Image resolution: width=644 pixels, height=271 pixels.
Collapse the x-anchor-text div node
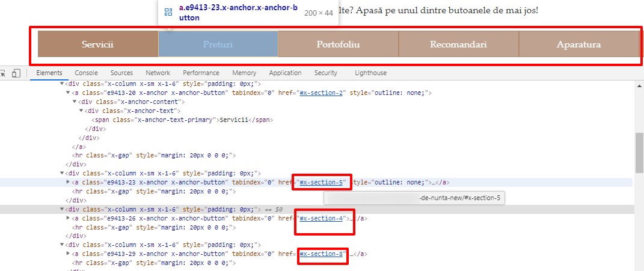81,111
